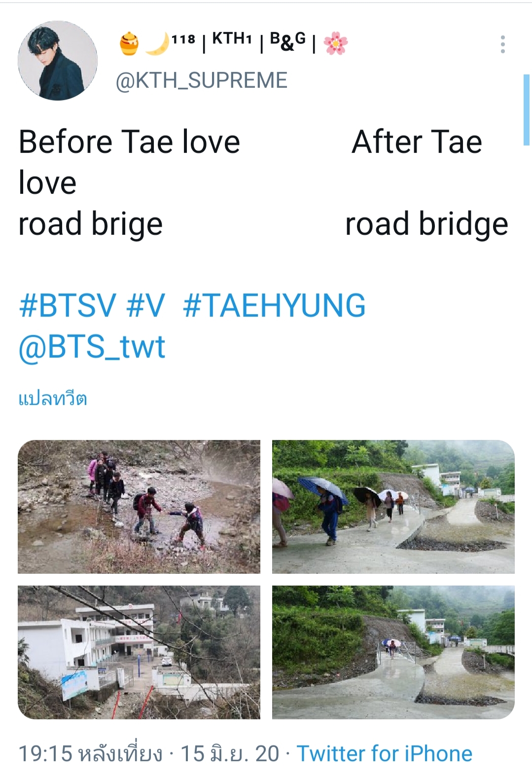Tap the crescent moon emoji in display name
The image size is (532, 783).
click(157, 43)
